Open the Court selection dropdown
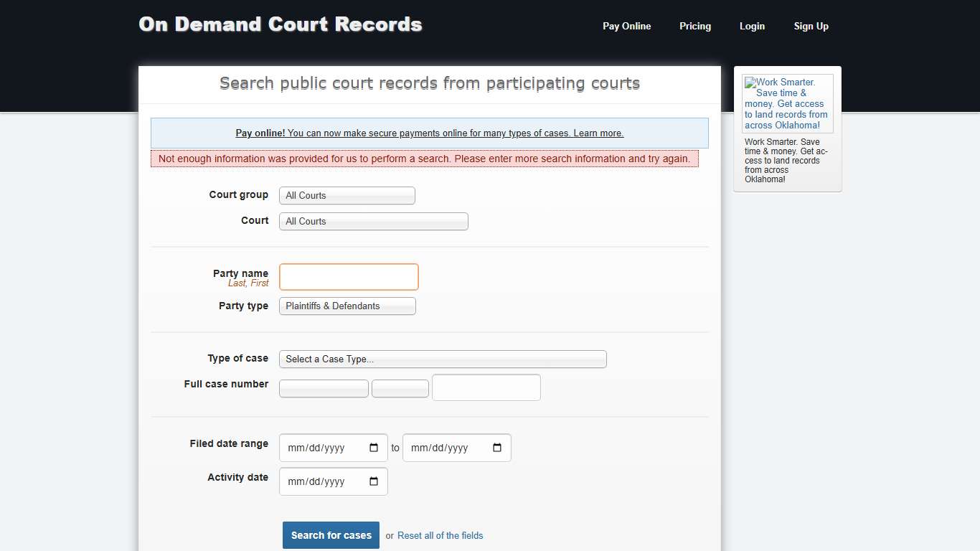The height and width of the screenshot is (551, 980). [x=373, y=221]
